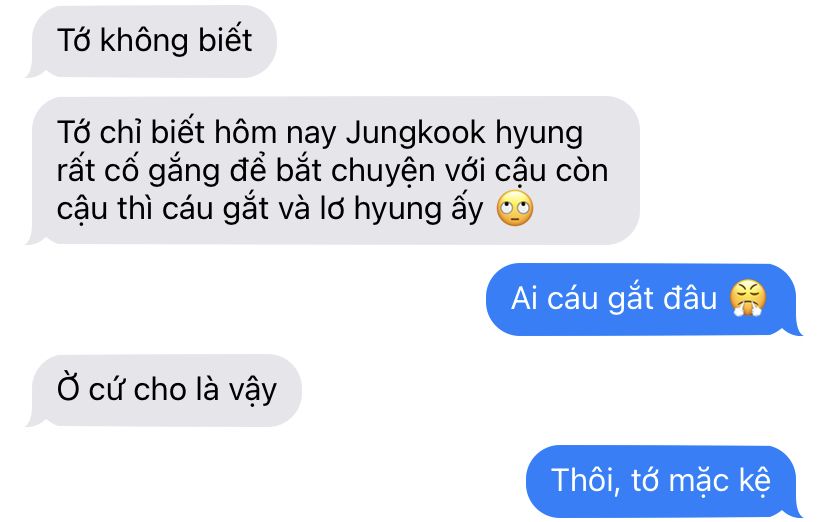Click the word 'Thôi,' in the last bubble
Screen dimensions: 828x522
(586, 480)
